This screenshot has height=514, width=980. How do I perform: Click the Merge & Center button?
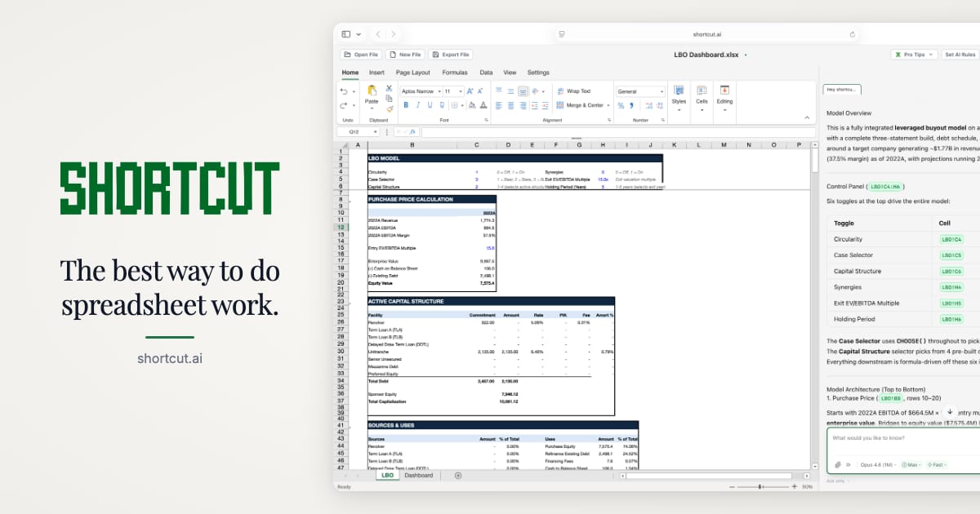coord(580,105)
